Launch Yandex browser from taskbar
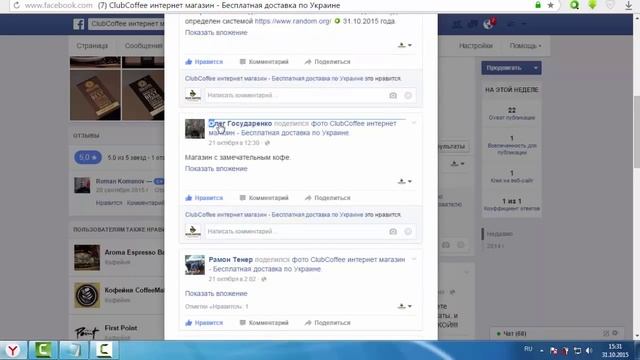 [13, 350]
